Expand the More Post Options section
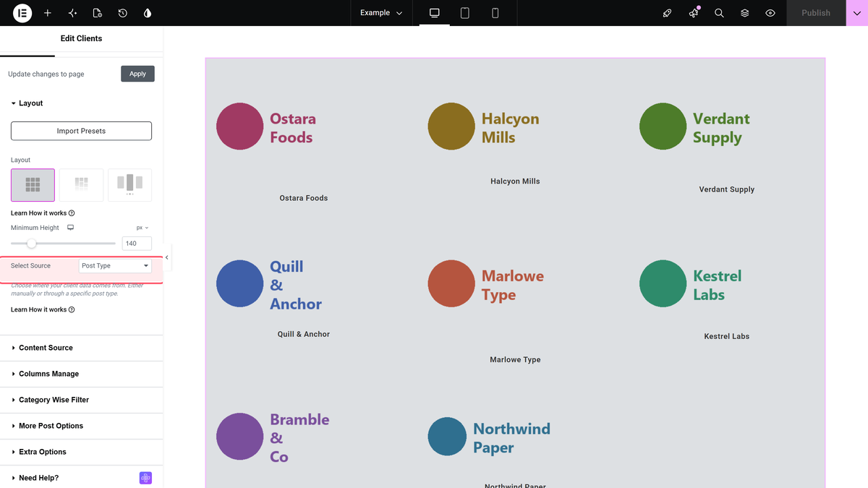The height and width of the screenshot is (488, 868). [x=81, y=426]
